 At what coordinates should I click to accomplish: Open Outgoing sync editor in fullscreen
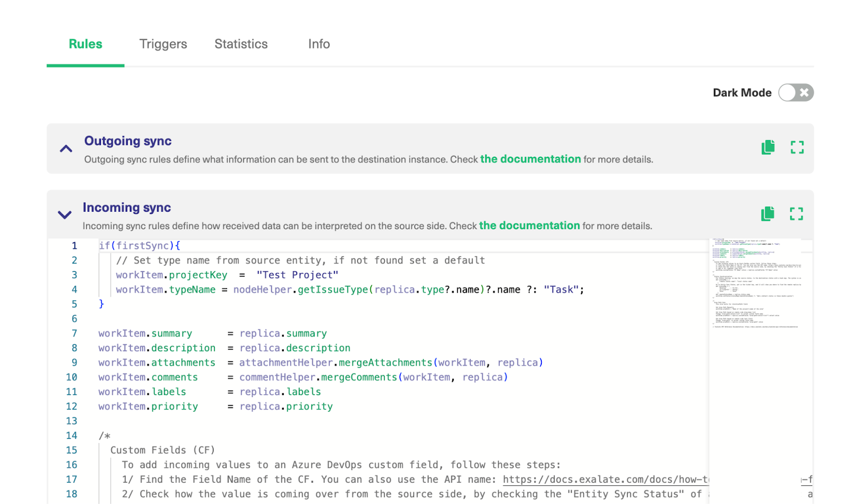(x=797, y=148)
